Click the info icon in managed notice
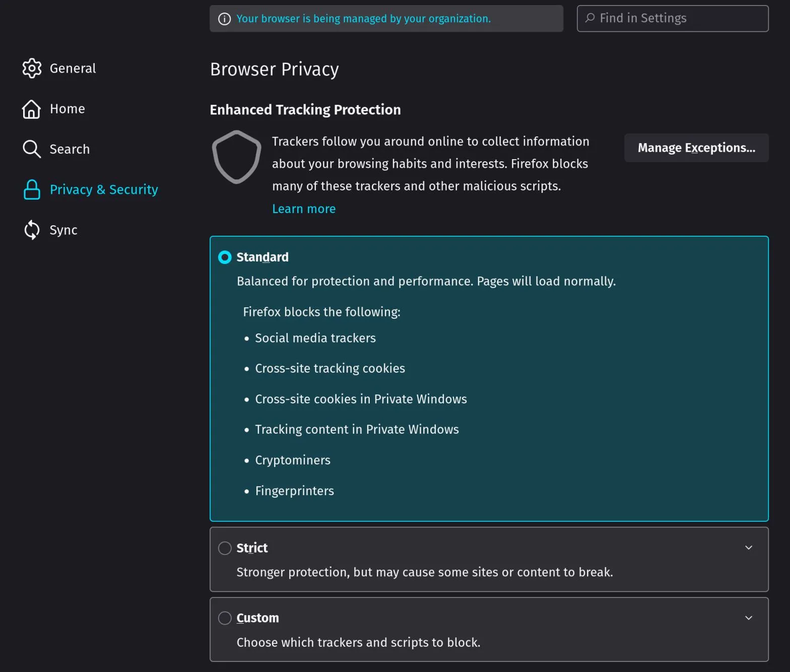This screenshot has height=672, width=790. [x=224, y=19]
